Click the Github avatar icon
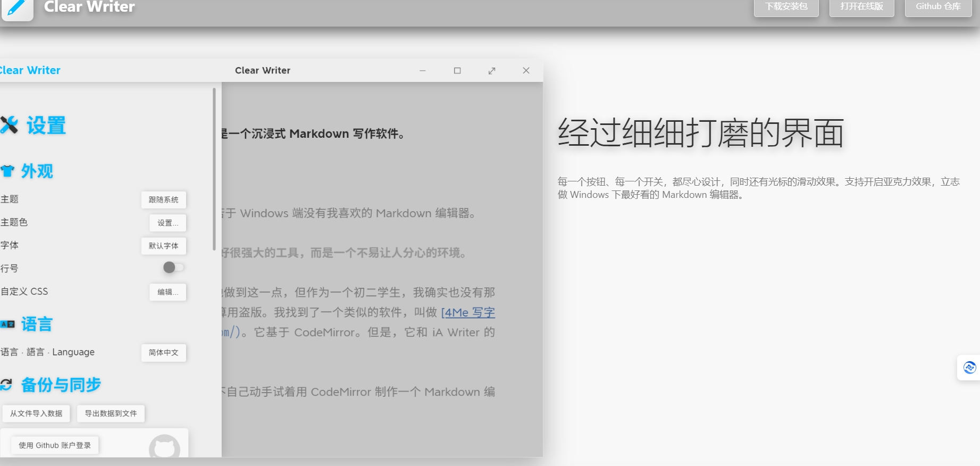The height and width of the screenshot is (466, 980). [164, 447]
